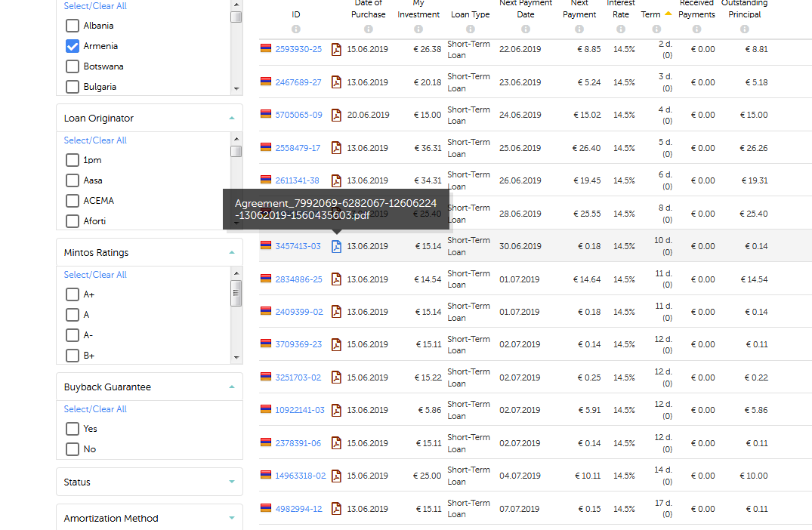812x530 pixels.
Task: Click info icon under ID column
Action: point(296,29)
